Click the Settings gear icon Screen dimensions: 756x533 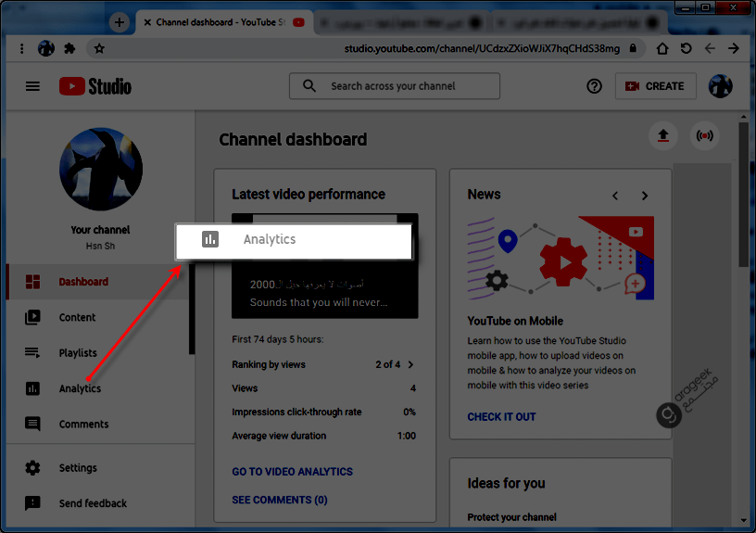pyautogui.click(x=32, y=468)
